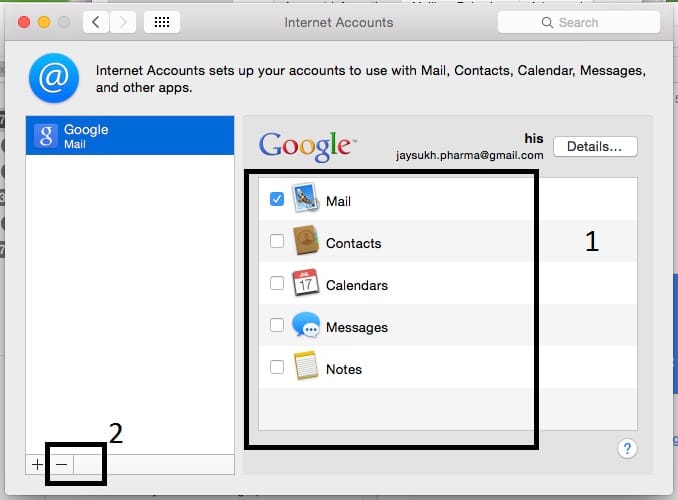Viewport: 678px width, 500px height.
Task: Enable the Notes checkbox
Action: (277, 367)
